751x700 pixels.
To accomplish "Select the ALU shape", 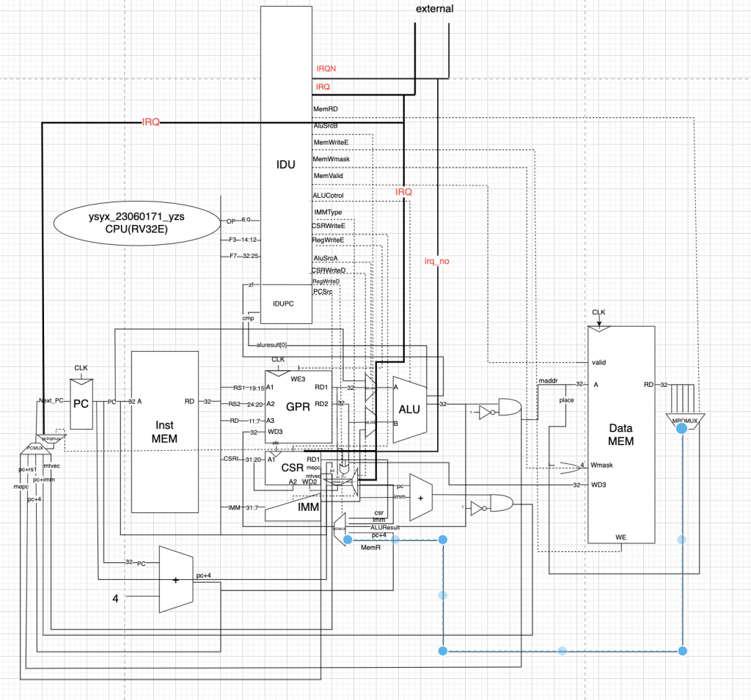I will tap(409, 409).
